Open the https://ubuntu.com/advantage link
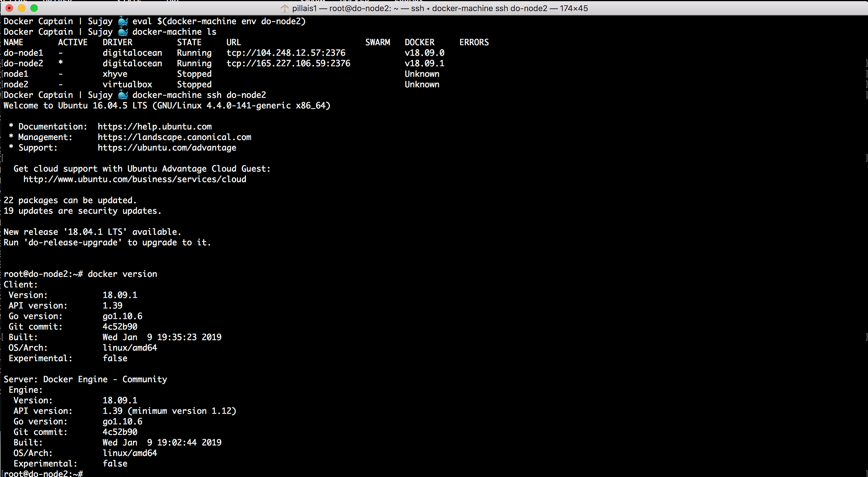Screen dimensions: 868x477 click(167, 148)
